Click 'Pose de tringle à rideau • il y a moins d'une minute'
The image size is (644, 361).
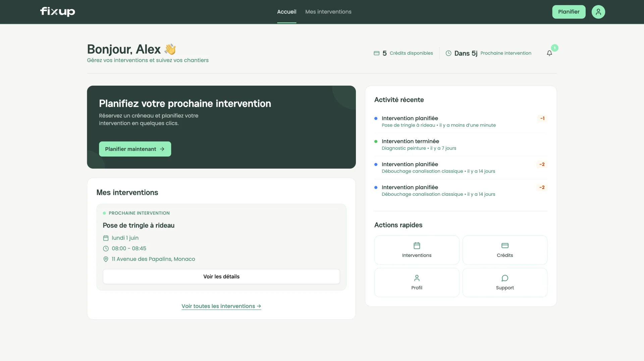[x=439, y=125]
